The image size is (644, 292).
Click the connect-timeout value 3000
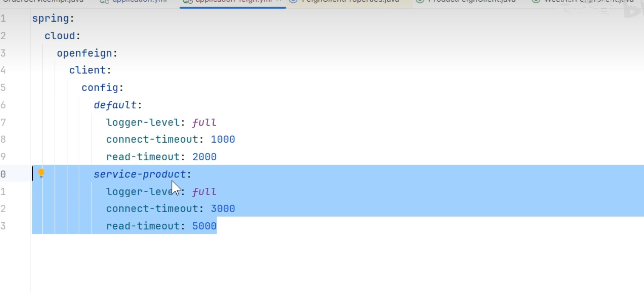click(x=223, y=209)
